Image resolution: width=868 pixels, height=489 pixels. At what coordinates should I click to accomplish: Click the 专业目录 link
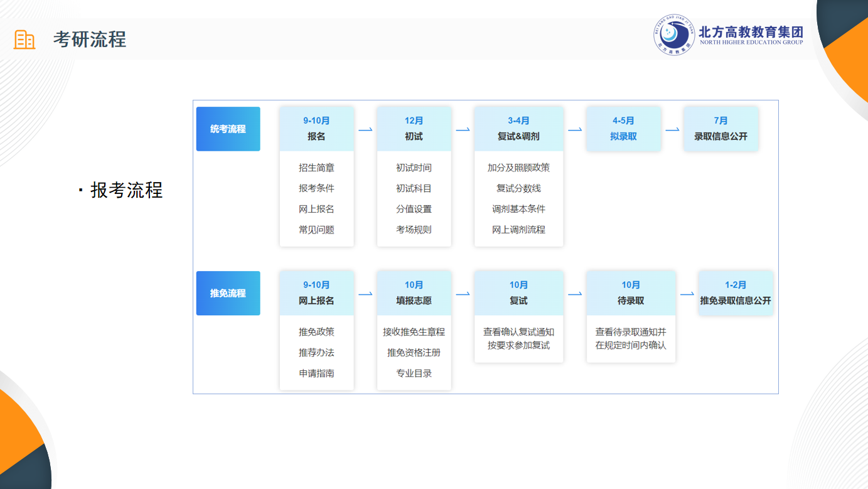(414, 373)
